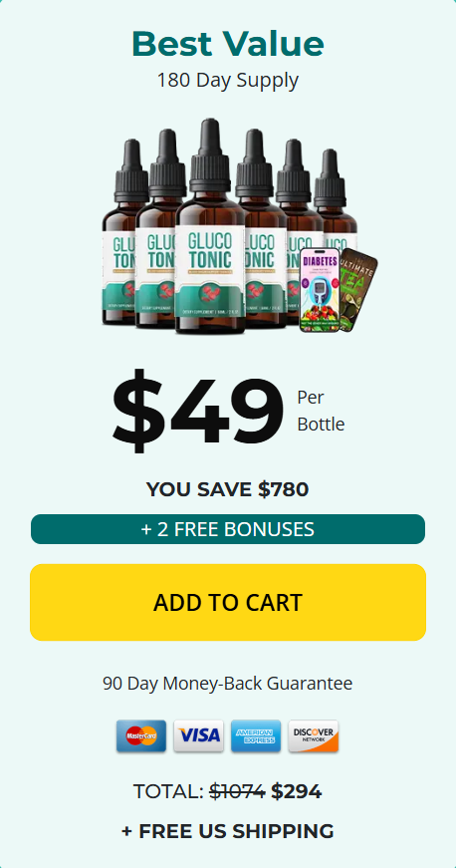
Task: Click the large $49 price
Action: 198,412
